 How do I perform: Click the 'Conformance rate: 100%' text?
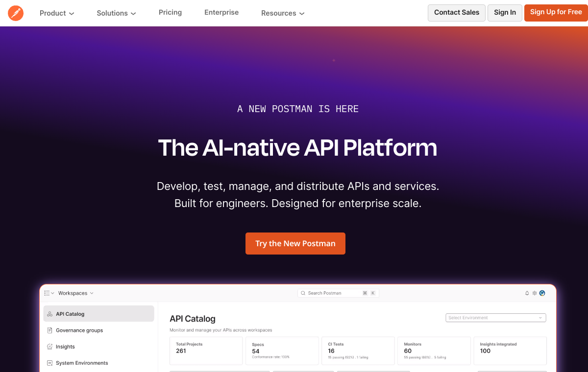pos(270,357)
